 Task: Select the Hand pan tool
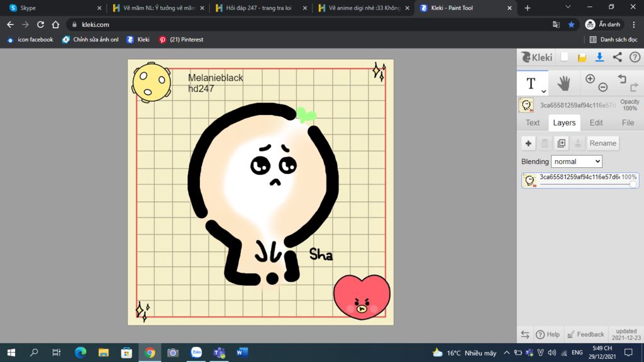tap(563, 84)
